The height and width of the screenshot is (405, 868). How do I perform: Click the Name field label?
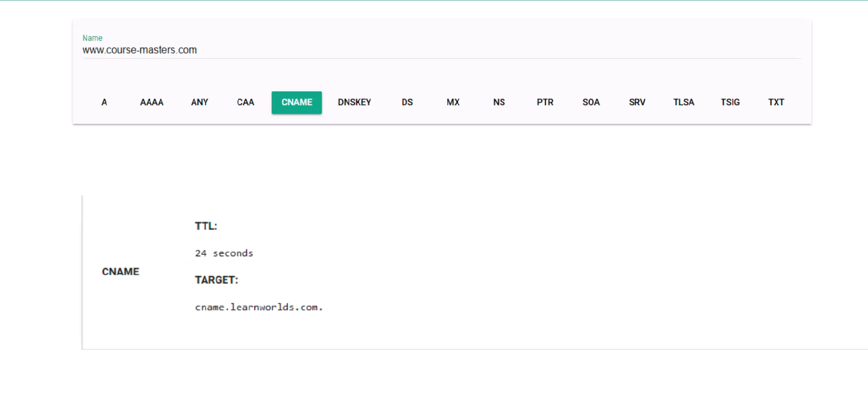(x=92, y=38)
